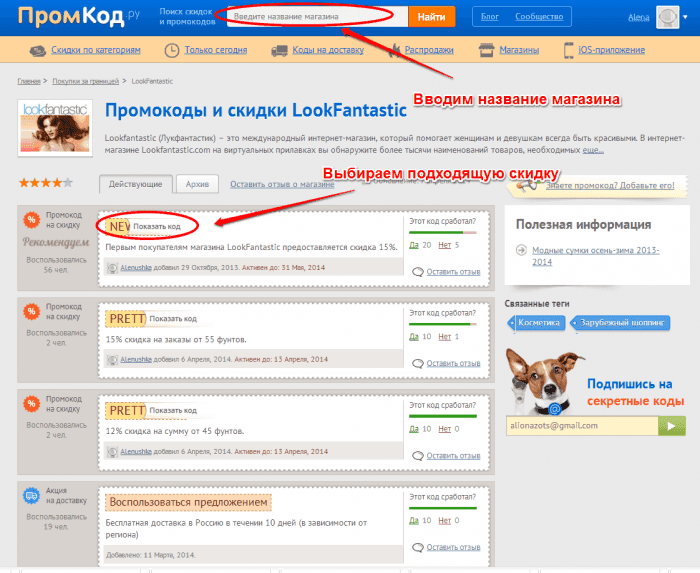
Task: Click the search field for store name
Action: [x=317, y=17]
